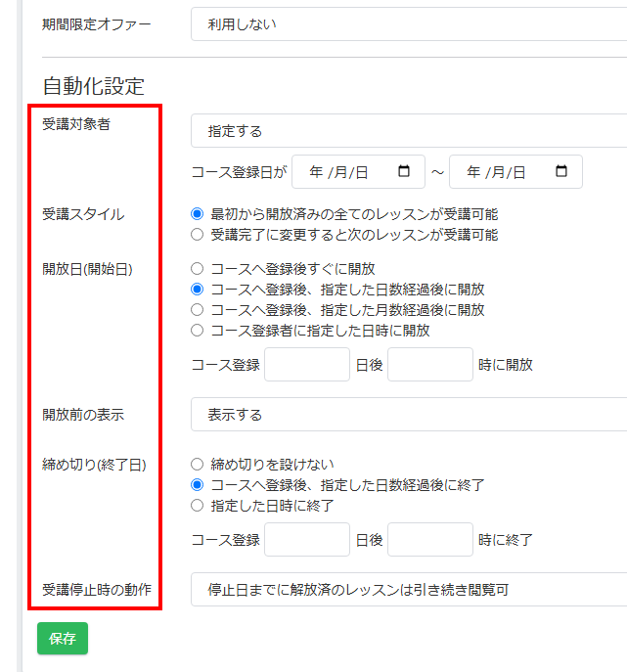
Task: Open calendar picker on start registration date
Action: pyautogui.click(x=404, y=172)
